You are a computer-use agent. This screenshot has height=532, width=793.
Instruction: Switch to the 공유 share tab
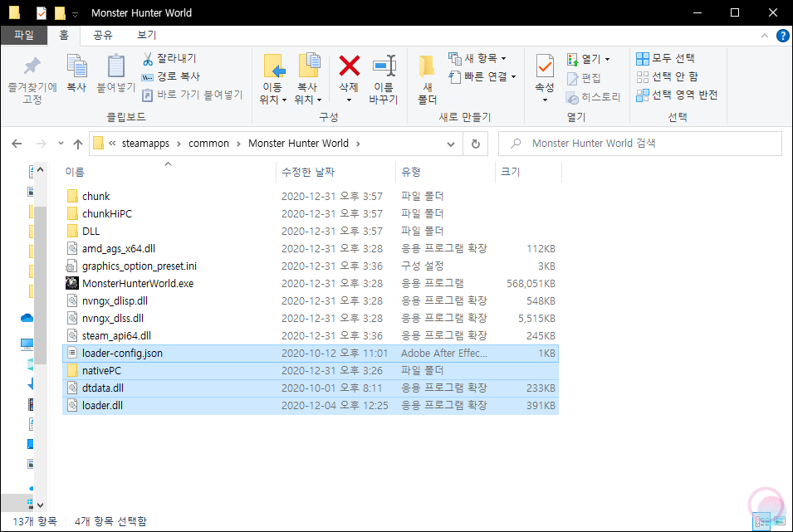point(103,35)
